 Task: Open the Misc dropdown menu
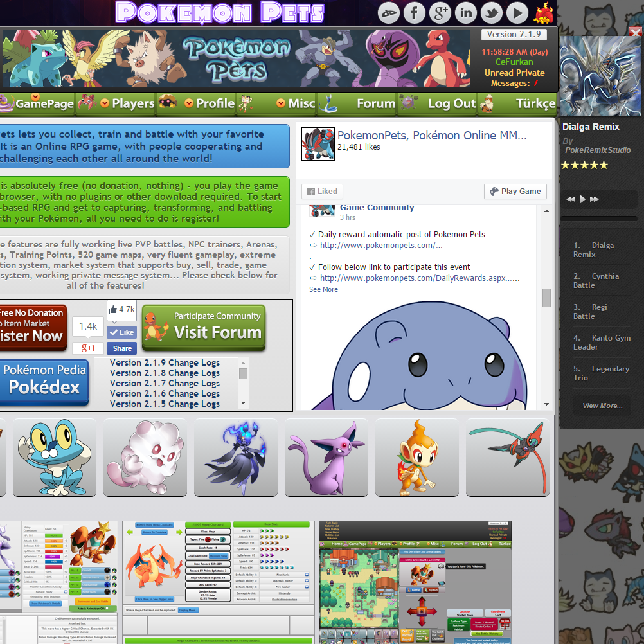tap(277, 103)
